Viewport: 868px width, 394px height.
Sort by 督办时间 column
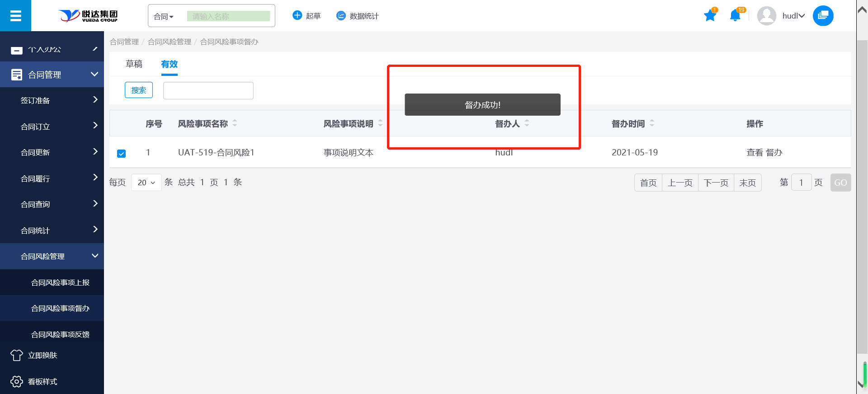652,123
